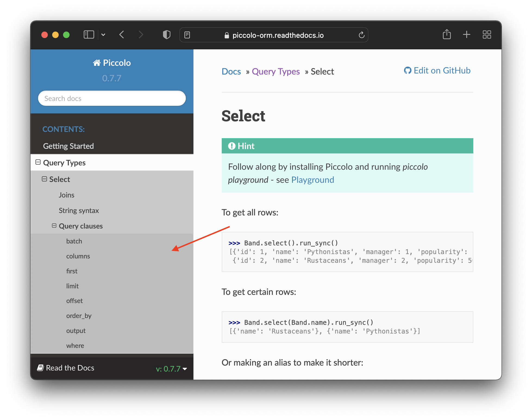Click the Read the Docs book icon

pos(40,368)
